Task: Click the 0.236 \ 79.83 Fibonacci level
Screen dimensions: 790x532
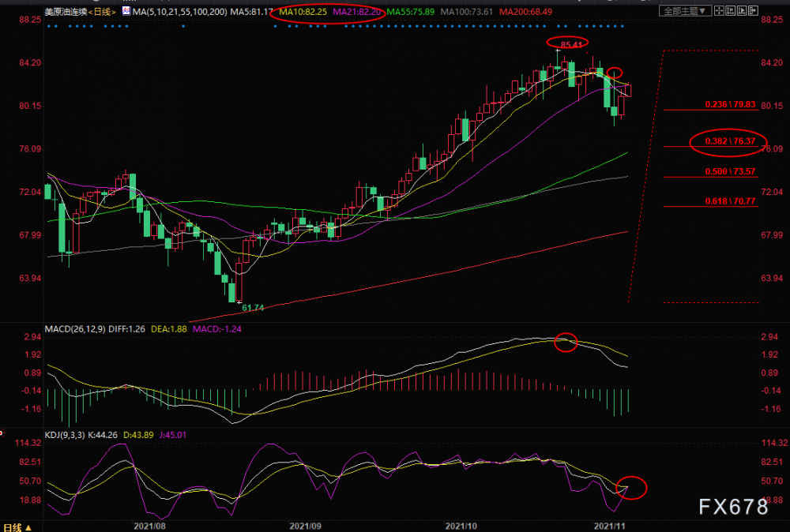Action: pos(730,105)
